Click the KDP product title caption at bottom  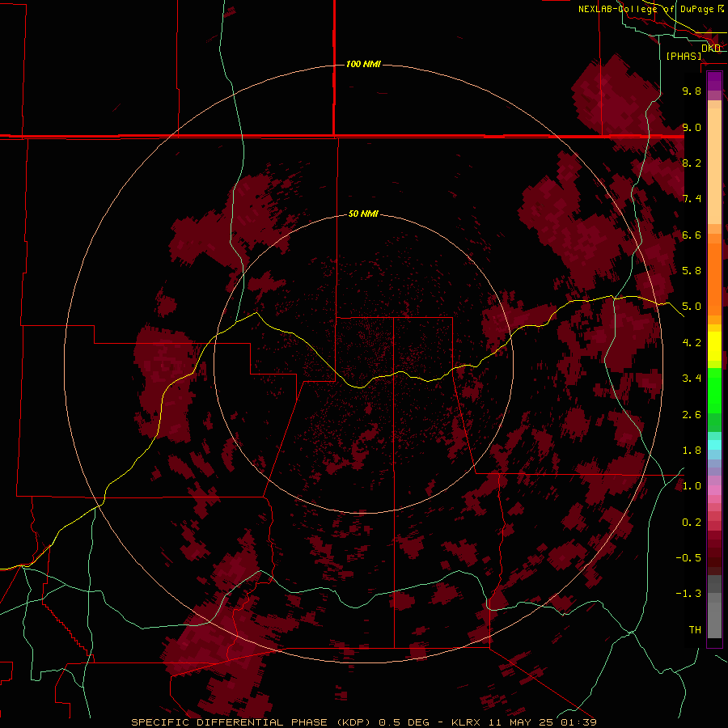click(x=363, y=722)
